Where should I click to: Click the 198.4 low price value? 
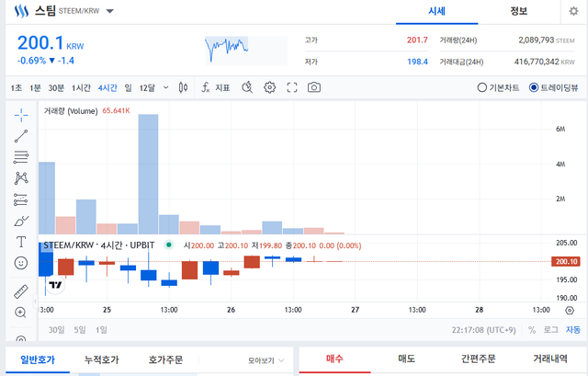point(417,62)
